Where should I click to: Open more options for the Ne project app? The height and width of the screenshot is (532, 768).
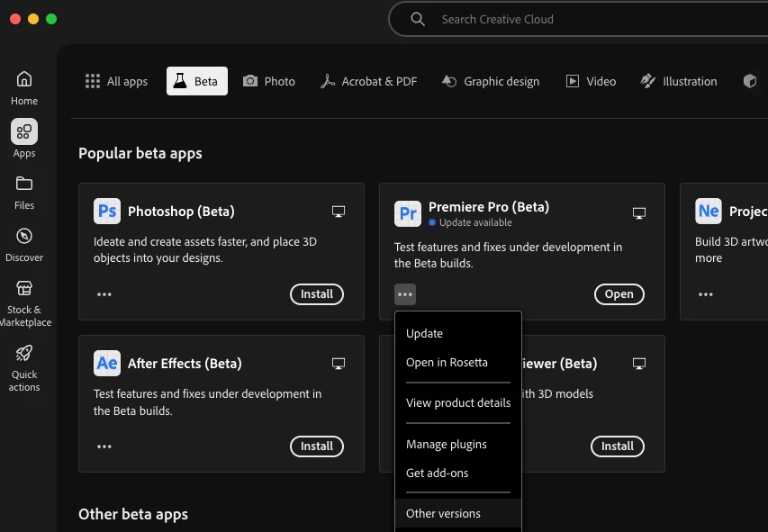click(x=706, y=294)
